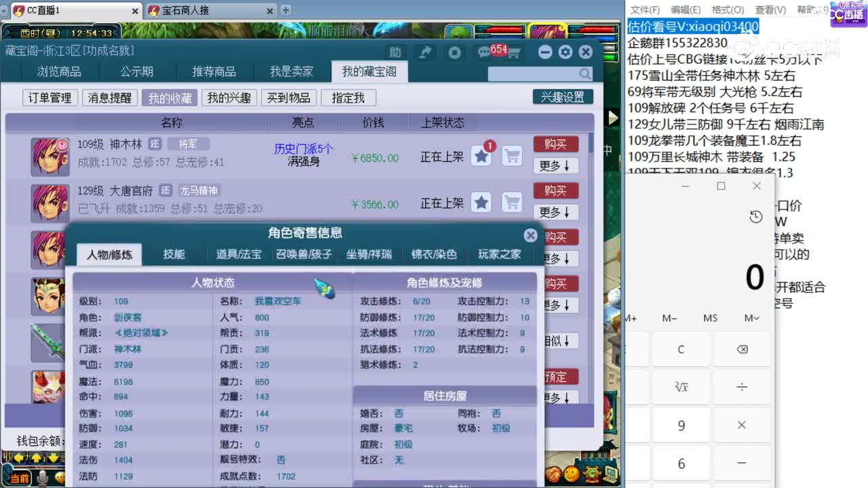Expand 更多 options for the 大唐官府 listing
This screenshot has height=488, width=868.
click(x=555, y=212)
